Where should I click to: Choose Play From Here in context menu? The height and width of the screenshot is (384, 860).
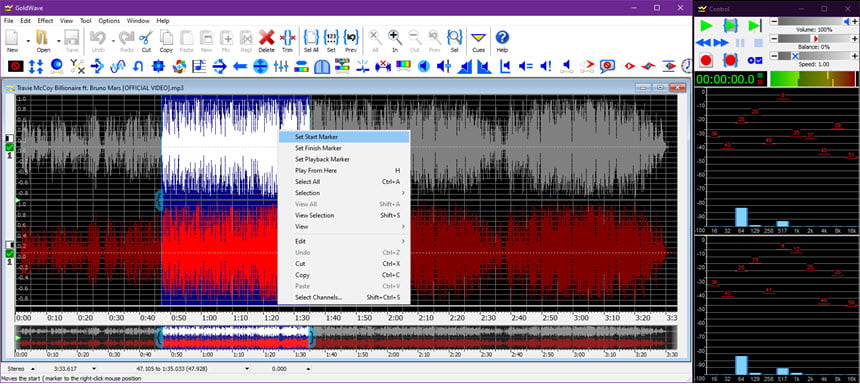click(344, 171)
